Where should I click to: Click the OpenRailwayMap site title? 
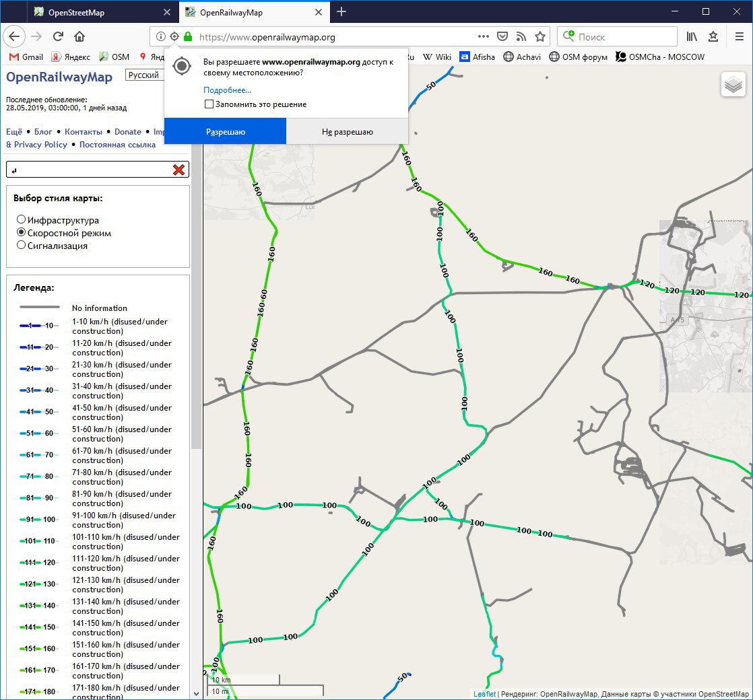tap(59, 77)
